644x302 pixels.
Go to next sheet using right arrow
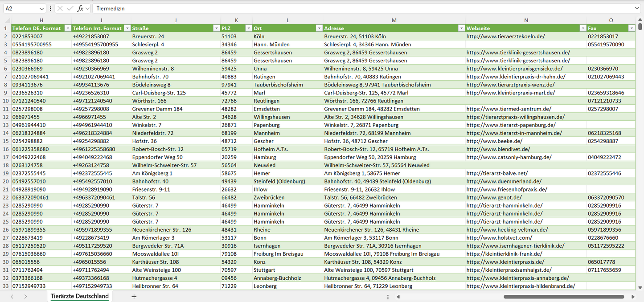point(25,297)
